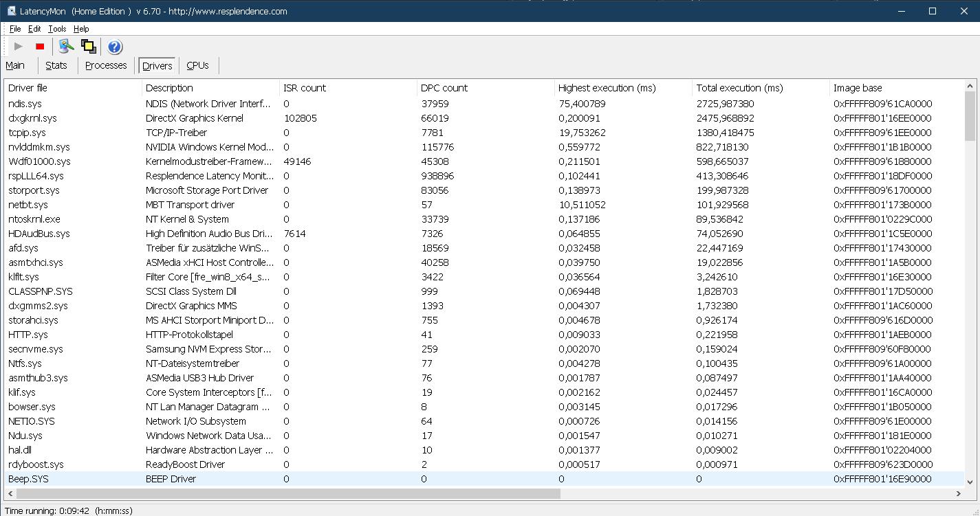Select the Drivers tab
The height and width of the screenshot is (516, 980).
[x=157, y=66]
